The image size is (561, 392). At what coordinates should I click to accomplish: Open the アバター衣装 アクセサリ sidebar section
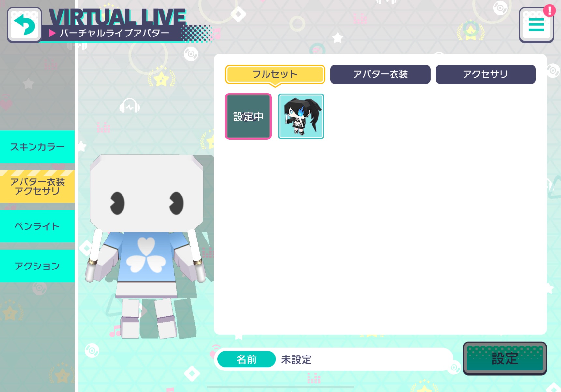coord(37,186)
